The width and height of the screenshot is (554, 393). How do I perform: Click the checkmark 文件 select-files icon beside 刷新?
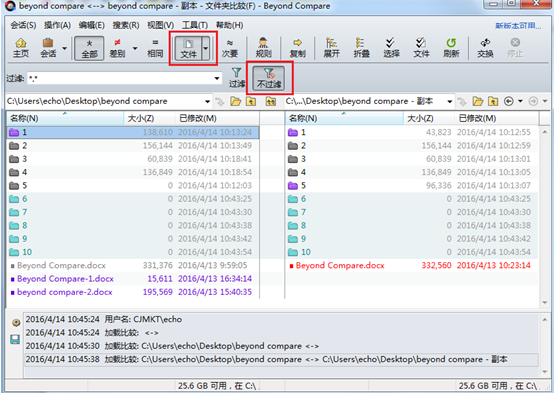point(421,48)
